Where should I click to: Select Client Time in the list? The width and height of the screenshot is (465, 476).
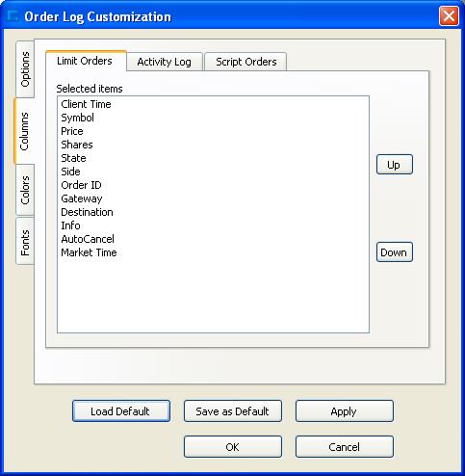coord(86,104)
